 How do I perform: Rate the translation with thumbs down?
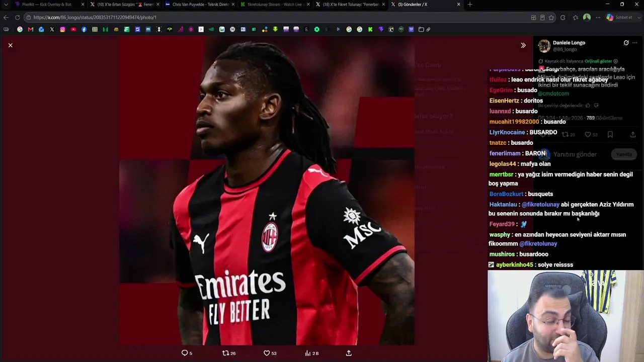coord(596,106)
